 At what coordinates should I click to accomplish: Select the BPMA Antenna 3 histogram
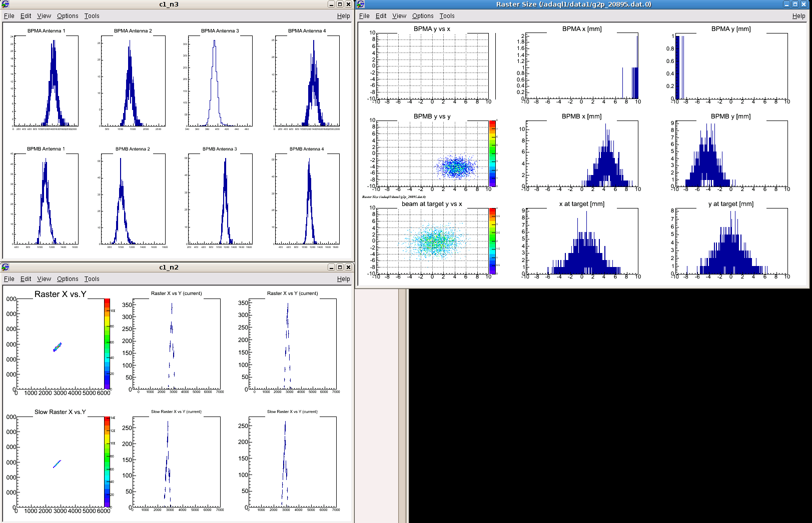[220, 81]
